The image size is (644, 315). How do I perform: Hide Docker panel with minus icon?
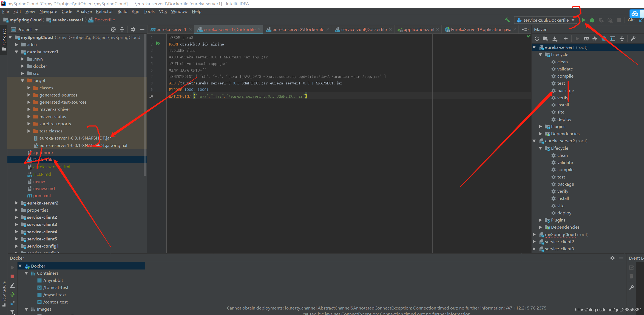pos(621,258)
